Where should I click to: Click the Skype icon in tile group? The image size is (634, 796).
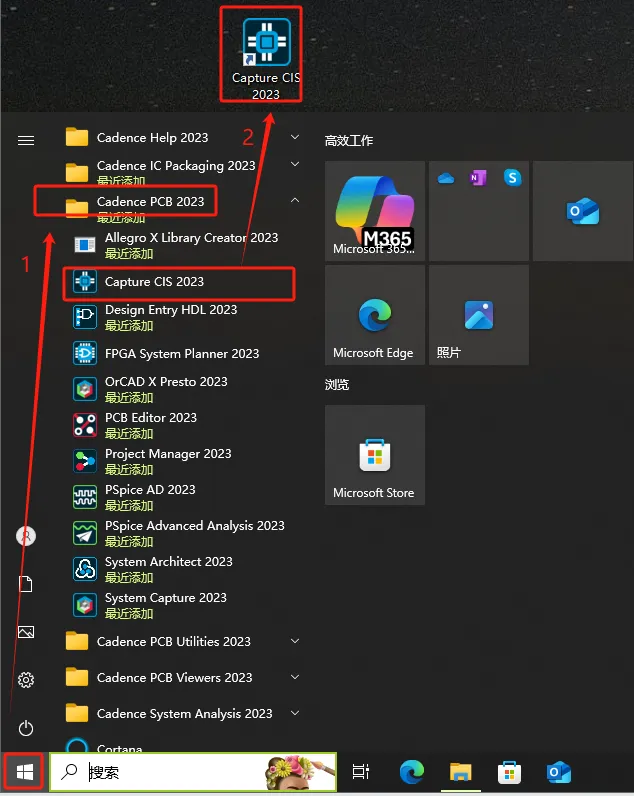(x=512, y=178)
